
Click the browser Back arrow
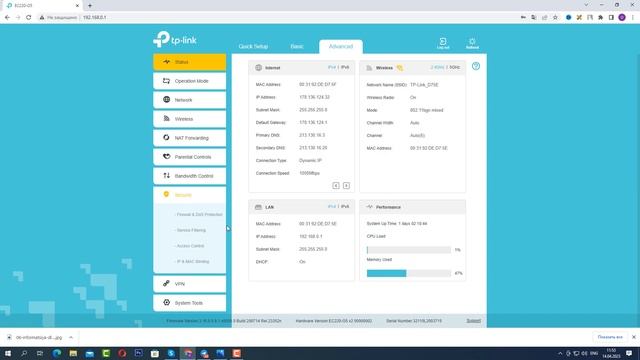(7, 18)
